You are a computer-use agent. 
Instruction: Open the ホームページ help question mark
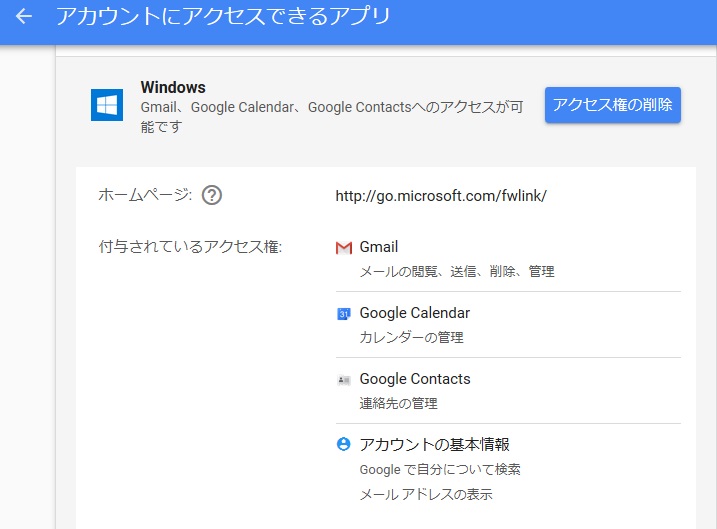point(212,195)
